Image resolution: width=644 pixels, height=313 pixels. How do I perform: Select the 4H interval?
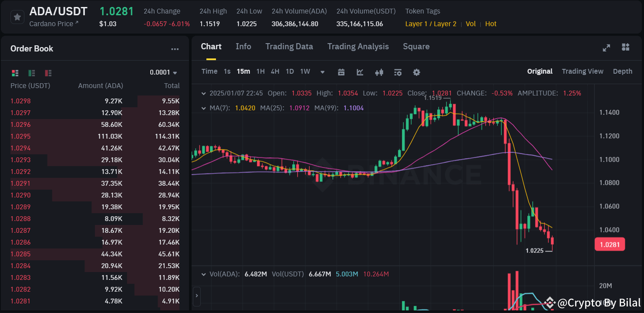click(x=275, y=71)
